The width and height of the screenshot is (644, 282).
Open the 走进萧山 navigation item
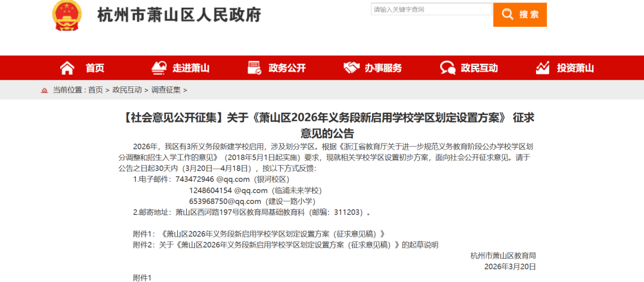(x=191, y=68)
